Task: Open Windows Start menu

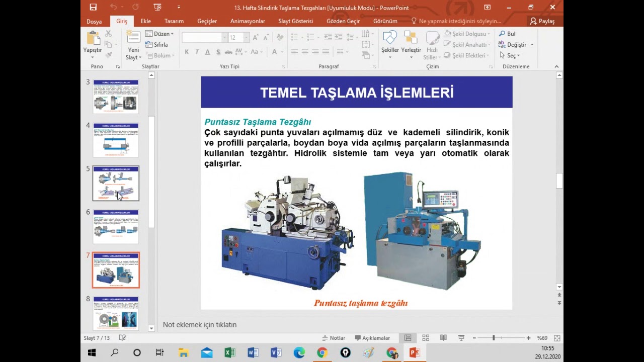Action: coord(92,353)
